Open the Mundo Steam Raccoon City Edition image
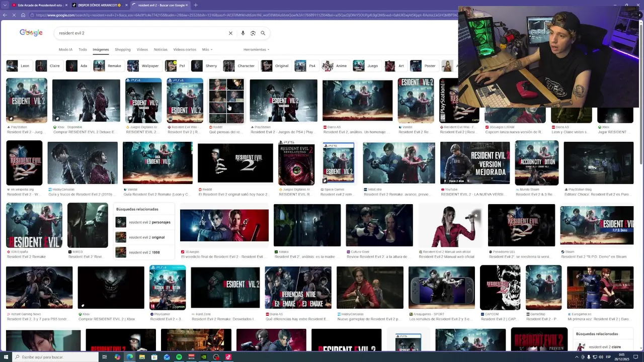 coord(536,163)
